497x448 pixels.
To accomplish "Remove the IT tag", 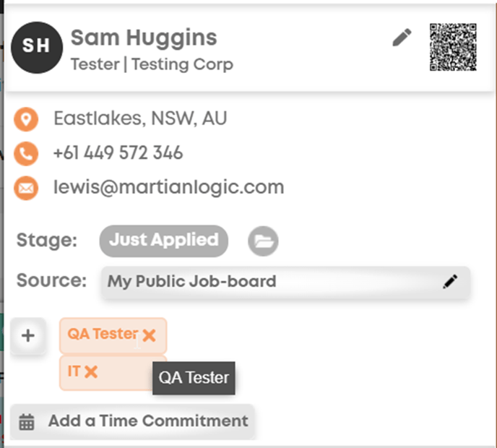I will [x=91, y=371].
